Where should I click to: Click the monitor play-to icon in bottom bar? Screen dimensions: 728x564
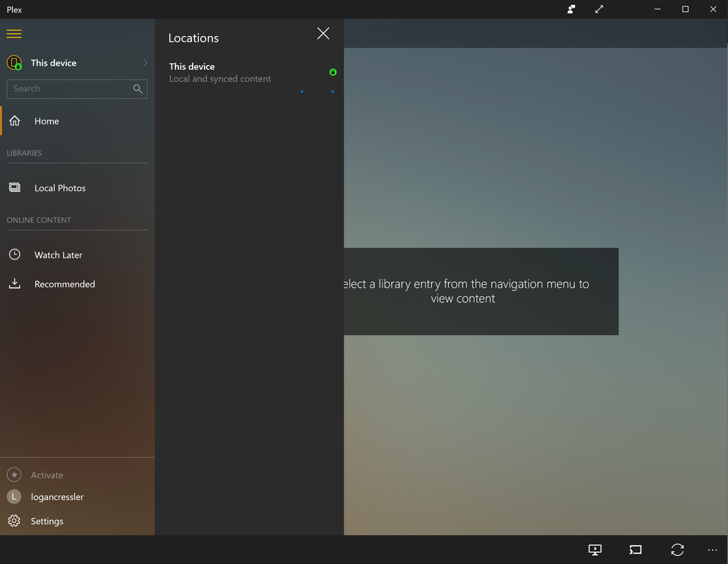pos(595,550)
